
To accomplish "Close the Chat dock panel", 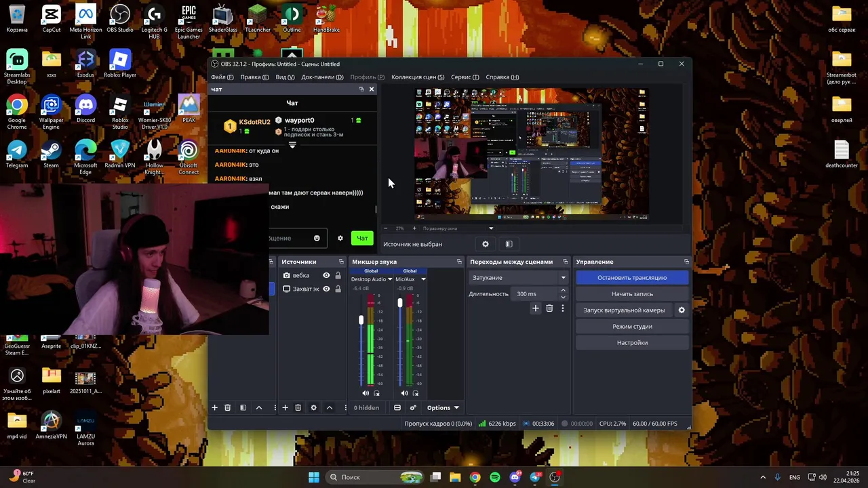I will [372, 89].
